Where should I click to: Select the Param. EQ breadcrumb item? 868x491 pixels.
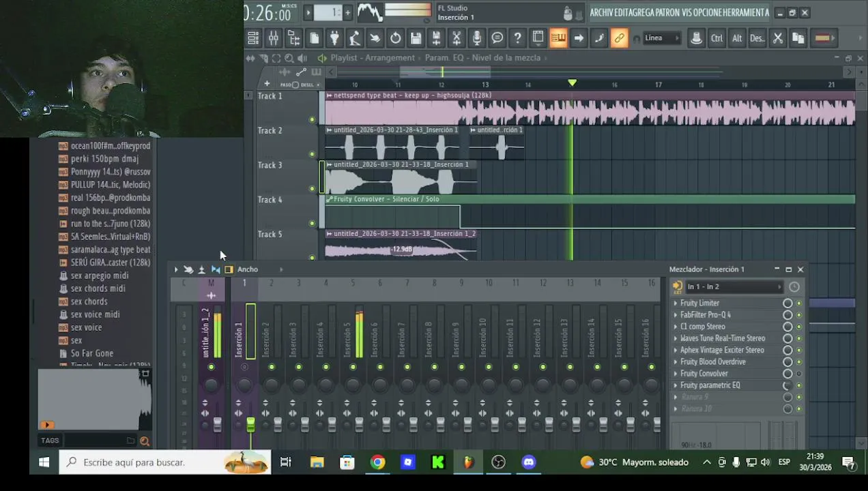click(x=444, y=58)
